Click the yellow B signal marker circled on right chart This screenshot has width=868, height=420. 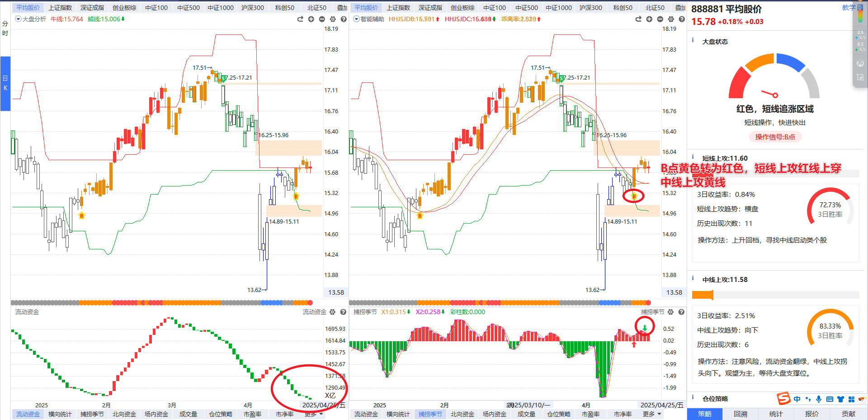click(x=634, y=196)
